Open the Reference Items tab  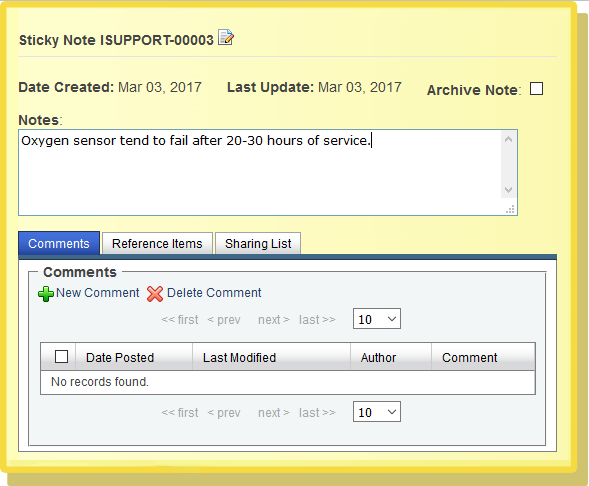[x=157, y=243]
